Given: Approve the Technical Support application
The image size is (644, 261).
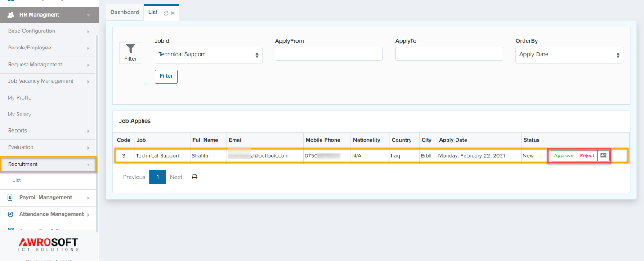Looking at the screenshot, I should (563, 155).
